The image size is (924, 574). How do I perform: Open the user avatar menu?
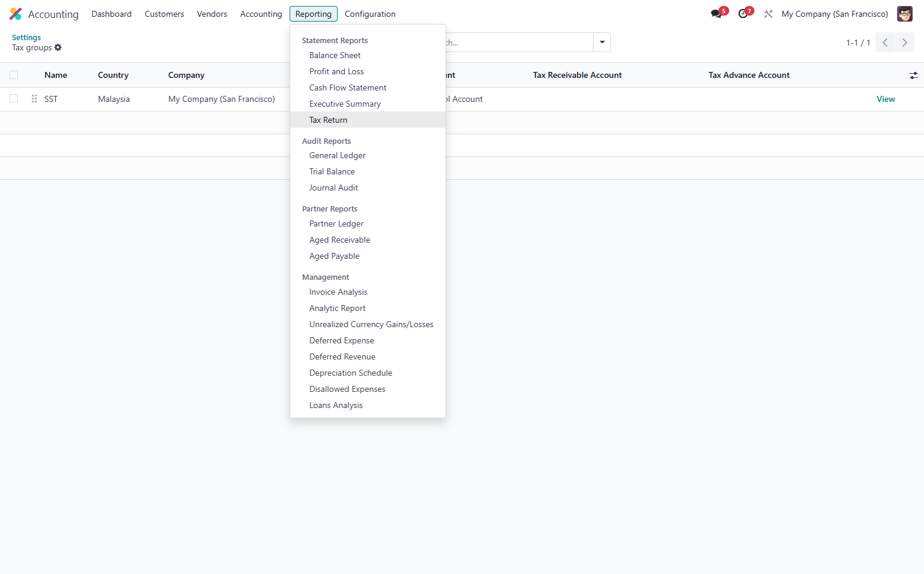pyautogui.click(x=904, y=14)
